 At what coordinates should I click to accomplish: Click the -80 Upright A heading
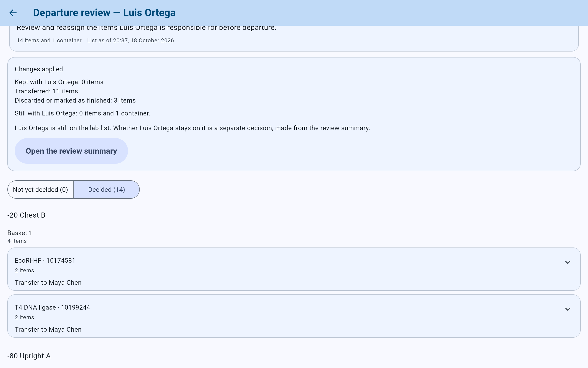(29, 356)
